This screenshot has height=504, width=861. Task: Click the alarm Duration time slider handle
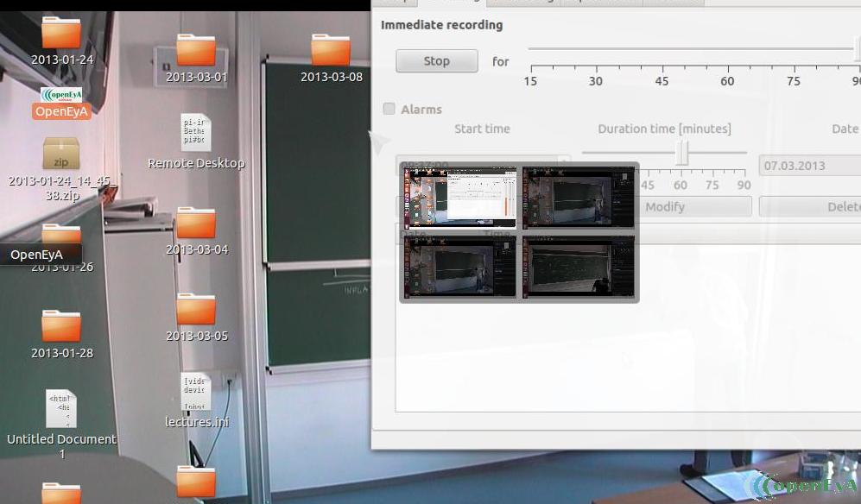pos(681,152)
